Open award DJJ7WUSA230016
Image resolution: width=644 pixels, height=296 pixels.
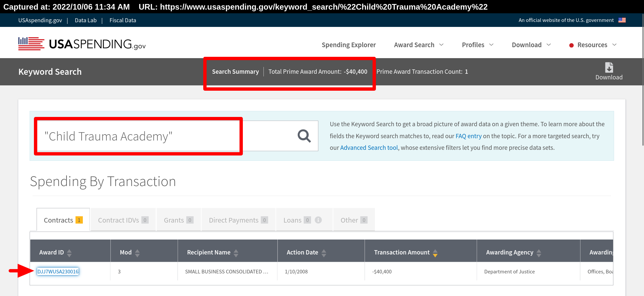58,271
